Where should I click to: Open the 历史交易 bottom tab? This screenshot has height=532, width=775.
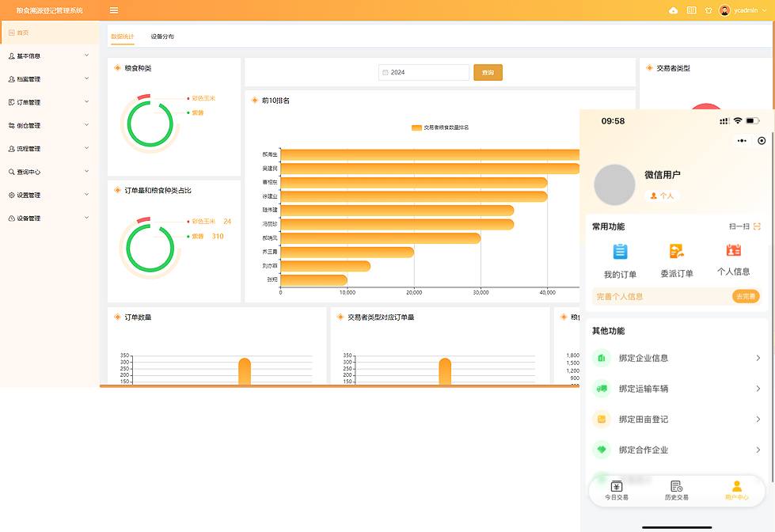click(x=676, y=490)
